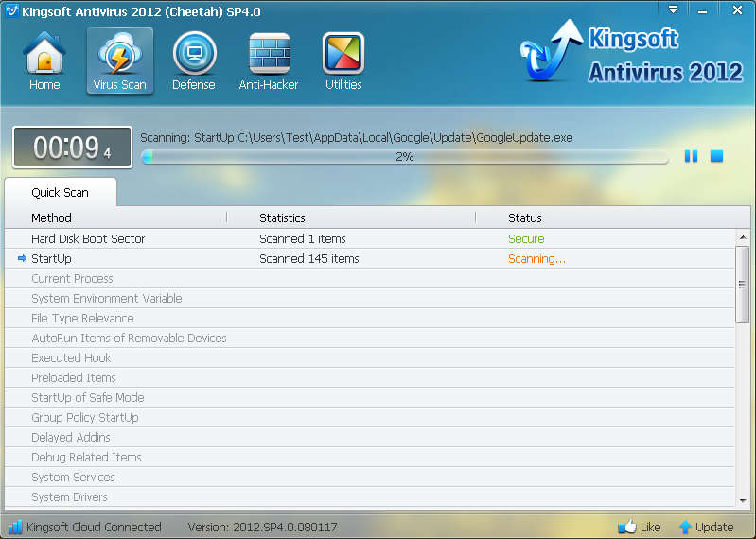This screenshot has width=756, height=539.
Task: Click the vertical scrollbar thumb
Action: 743,285
